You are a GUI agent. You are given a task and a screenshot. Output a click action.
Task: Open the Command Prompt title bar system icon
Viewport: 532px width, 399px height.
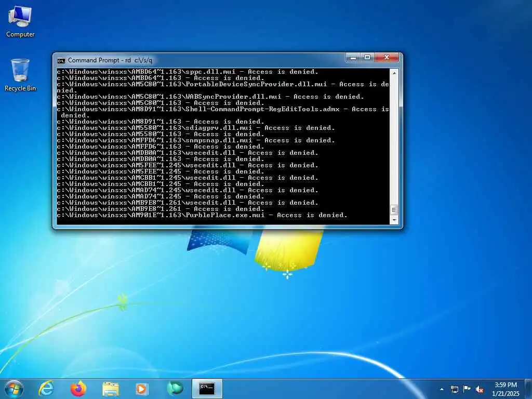(x=61, y=61)
